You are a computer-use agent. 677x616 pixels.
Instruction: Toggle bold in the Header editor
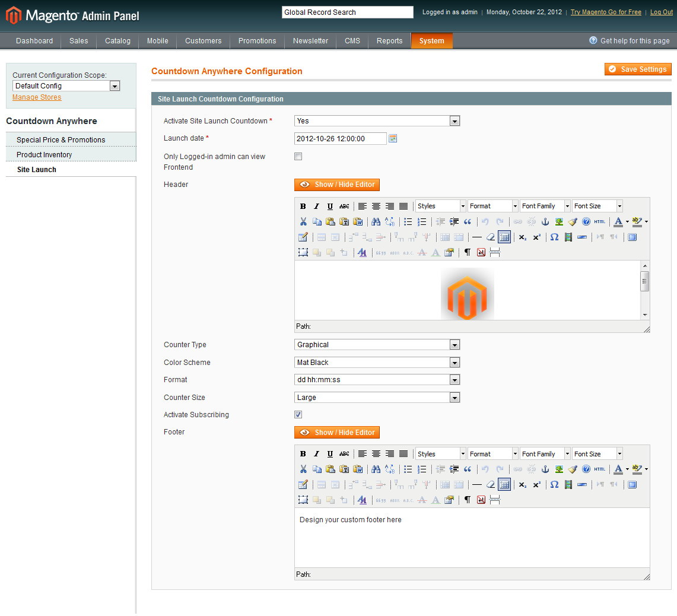coord(303,206)
